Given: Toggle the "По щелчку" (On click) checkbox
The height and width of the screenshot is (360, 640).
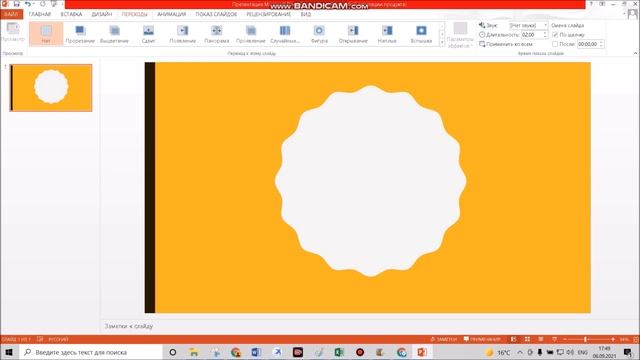Looking at the screenshot, I should point(555,35).
